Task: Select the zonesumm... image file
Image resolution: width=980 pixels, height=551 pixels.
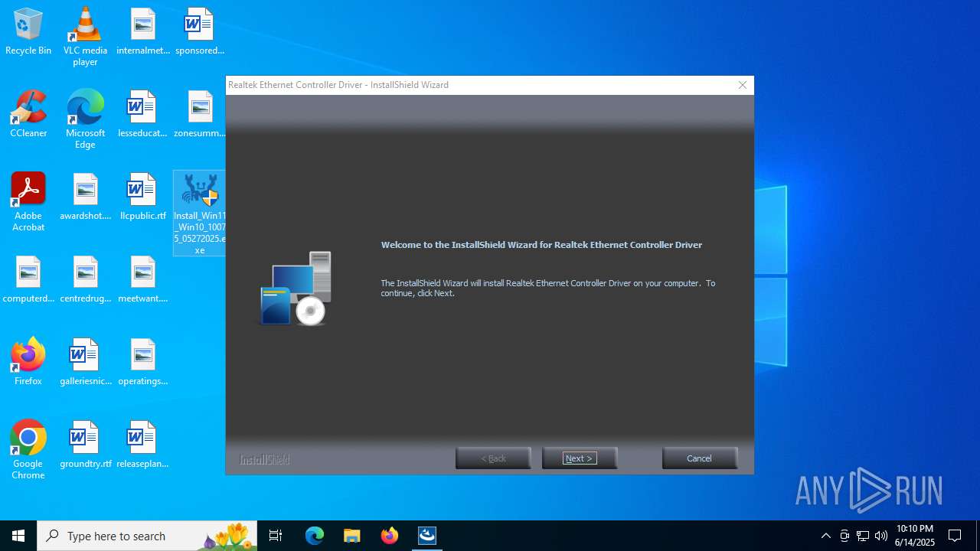Action: (200, 114)
